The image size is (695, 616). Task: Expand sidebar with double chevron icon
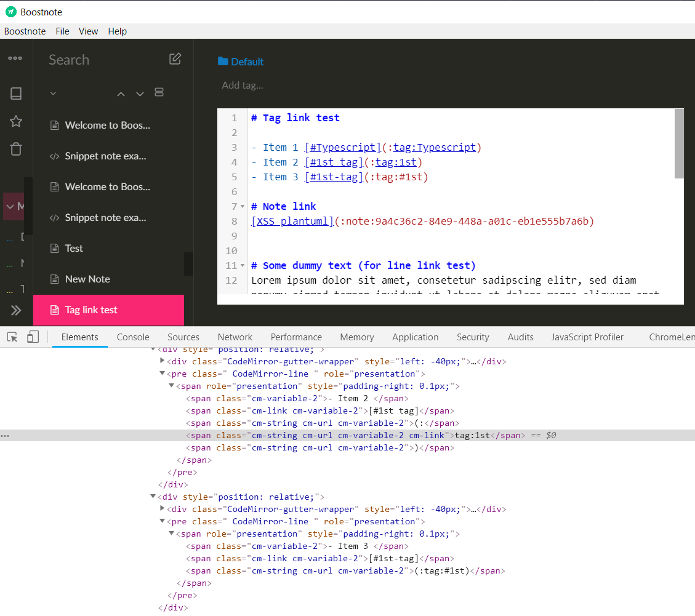point(16,310)
